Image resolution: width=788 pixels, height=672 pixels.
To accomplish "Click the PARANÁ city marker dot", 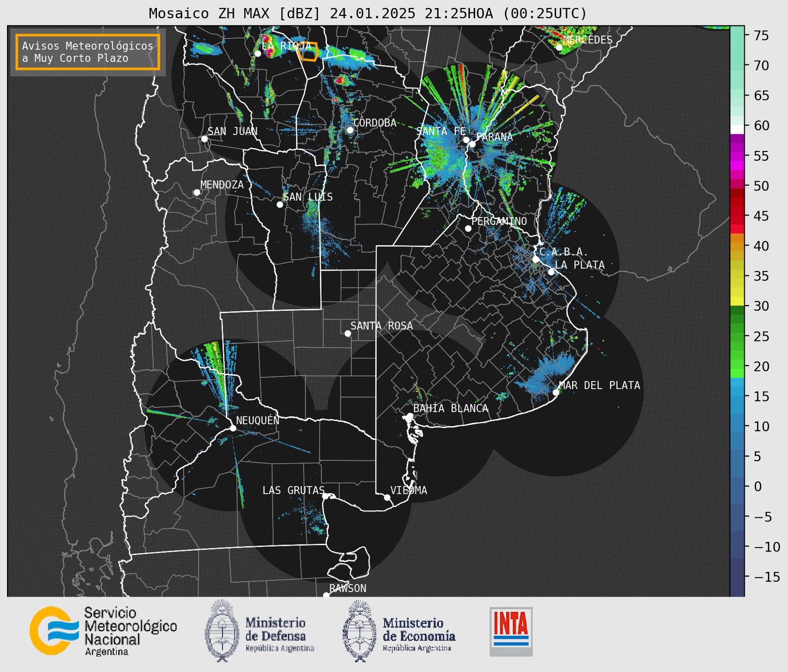I will tap(472, 144).
